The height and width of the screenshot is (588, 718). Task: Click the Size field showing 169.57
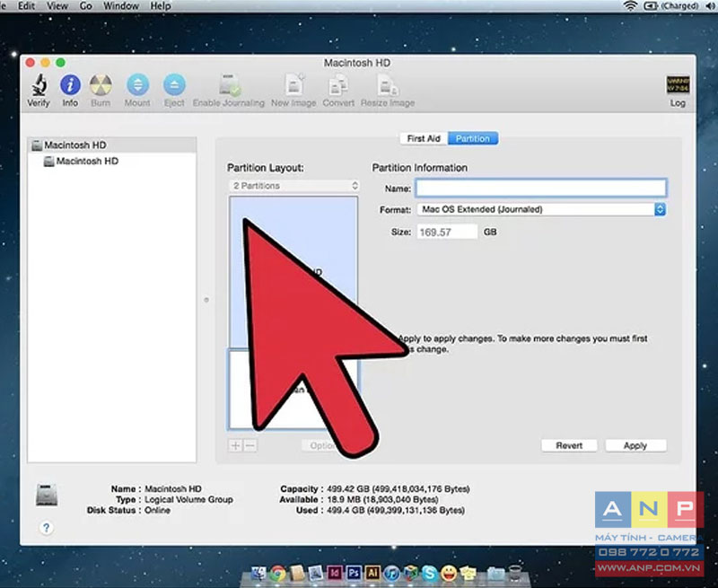click(x=447, y=232)
